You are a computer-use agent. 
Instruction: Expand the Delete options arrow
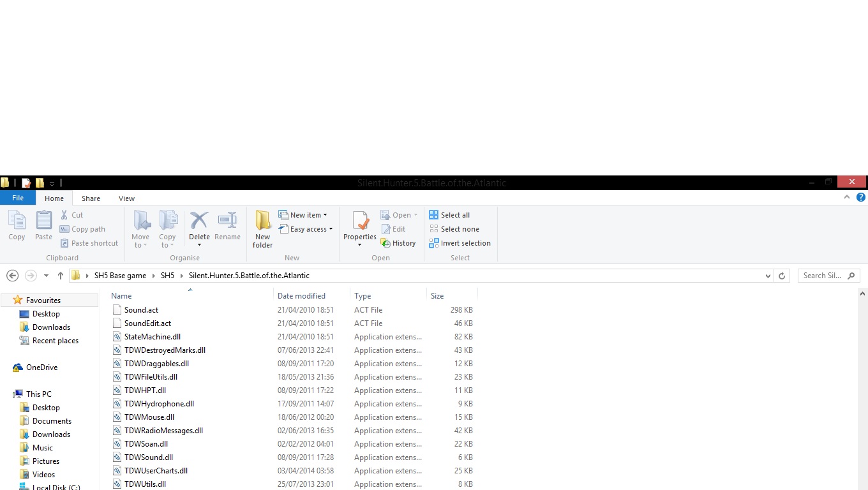coord(199,245)
